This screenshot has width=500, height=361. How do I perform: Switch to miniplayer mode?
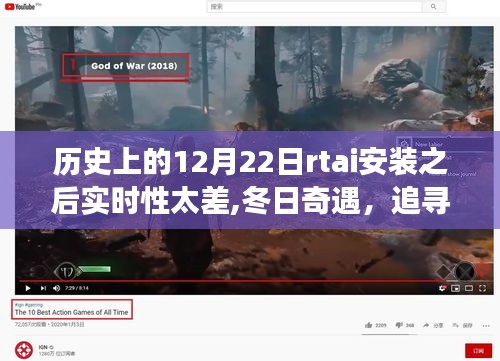click(x=455, y=288)
